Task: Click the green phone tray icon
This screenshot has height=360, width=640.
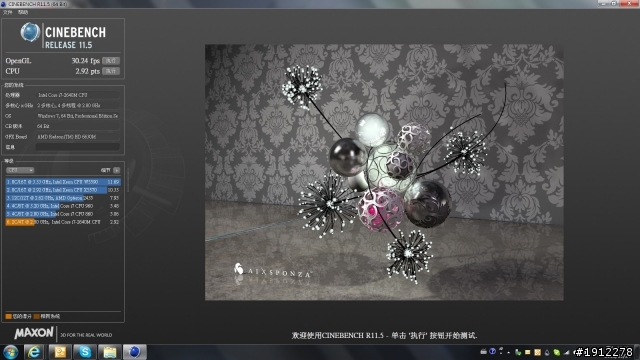Action: (518, 352)
